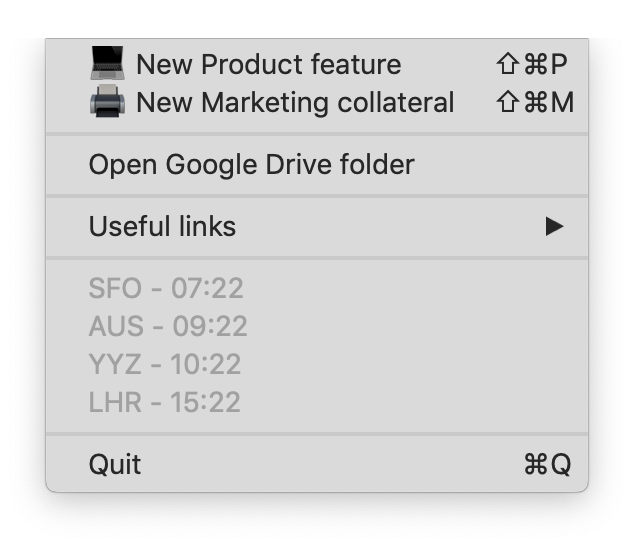Click the Useful links submenu arrow
The image size is (634, 546).
(x=554, y=226)
